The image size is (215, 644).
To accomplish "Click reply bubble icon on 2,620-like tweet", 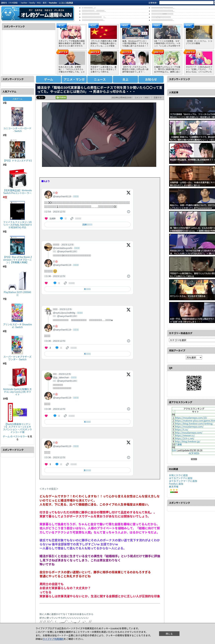I will pyautogui.click(x=61, y=219).
